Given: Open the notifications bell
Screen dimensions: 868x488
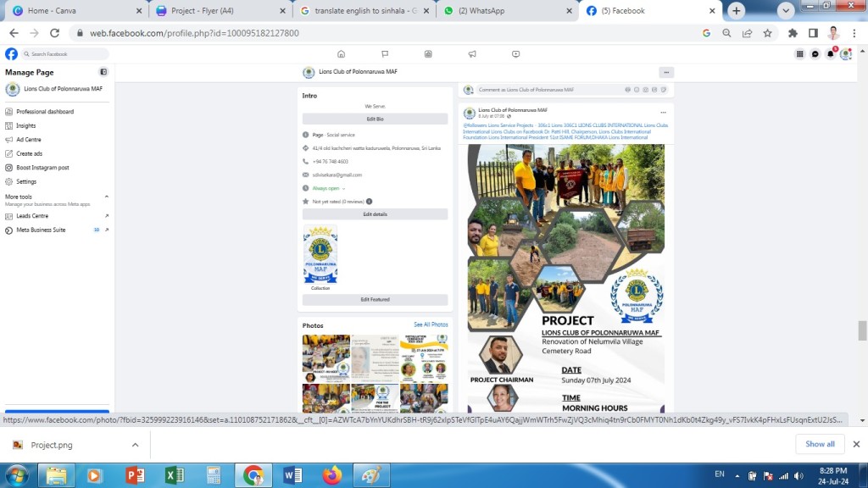Looking at the screenshot, I should pyautogui.click(x=831, y=53).
